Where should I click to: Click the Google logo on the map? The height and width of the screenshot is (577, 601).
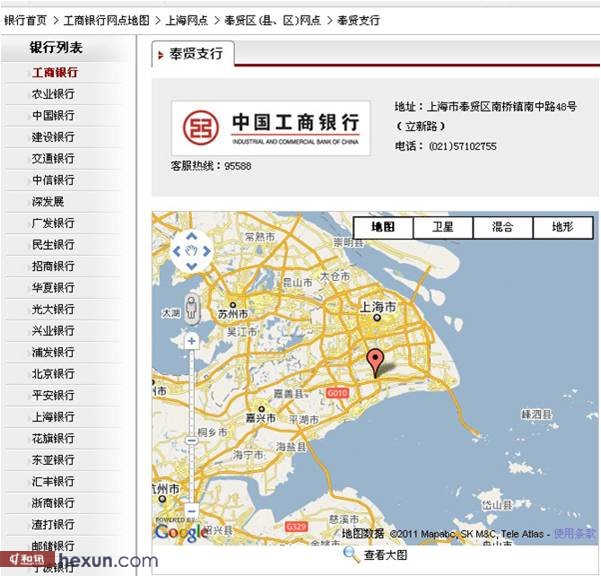click(181, 533)
